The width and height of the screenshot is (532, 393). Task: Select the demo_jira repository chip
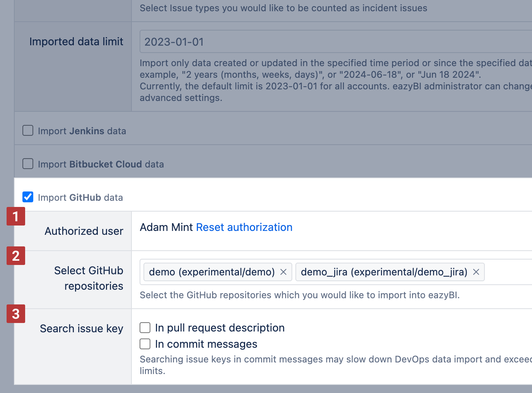click(x=384, y=272)
